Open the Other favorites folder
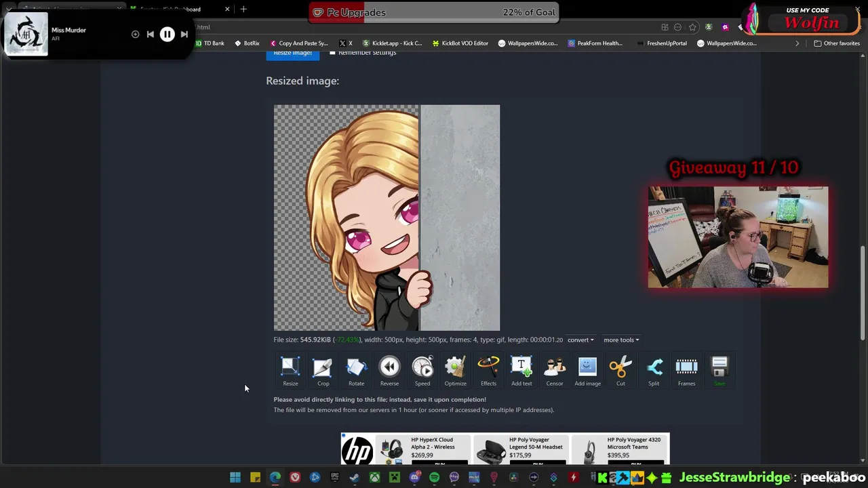This screenshot has height=488, width=868. (x=837, y=43)
